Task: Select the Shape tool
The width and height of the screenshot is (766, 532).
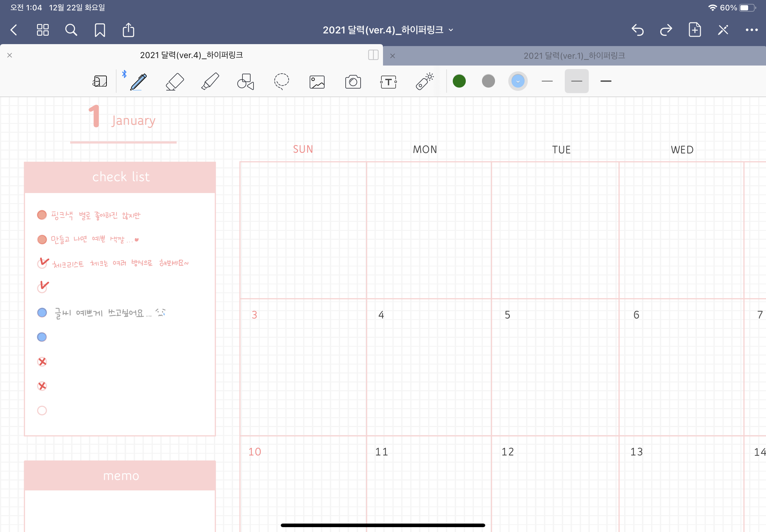Action: (x=246, y=82)
